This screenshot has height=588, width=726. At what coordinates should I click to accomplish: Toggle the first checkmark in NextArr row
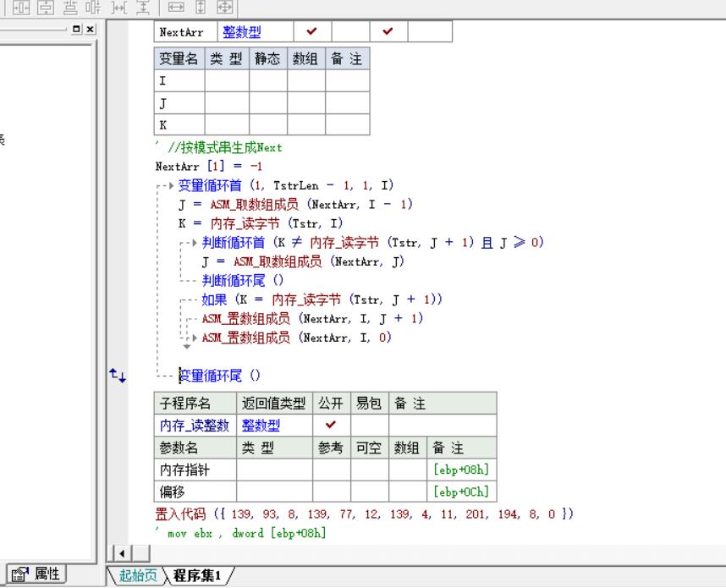[x=311, y=32]
